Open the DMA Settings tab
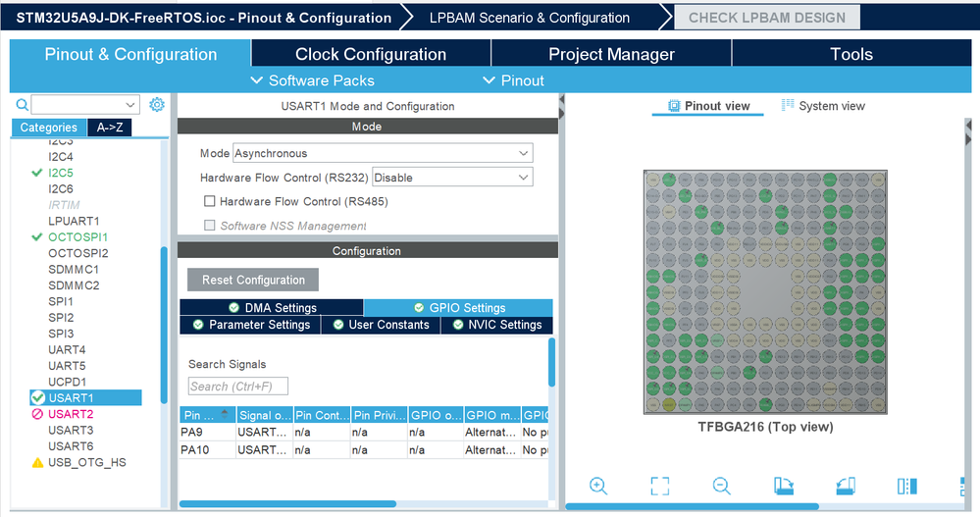980x517 pixels. click(x=272, y=308)
